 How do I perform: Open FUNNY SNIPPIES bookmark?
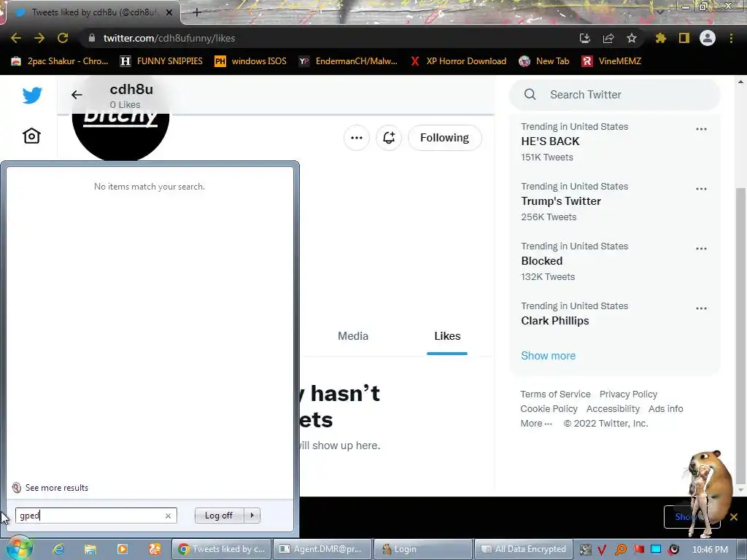161,61
